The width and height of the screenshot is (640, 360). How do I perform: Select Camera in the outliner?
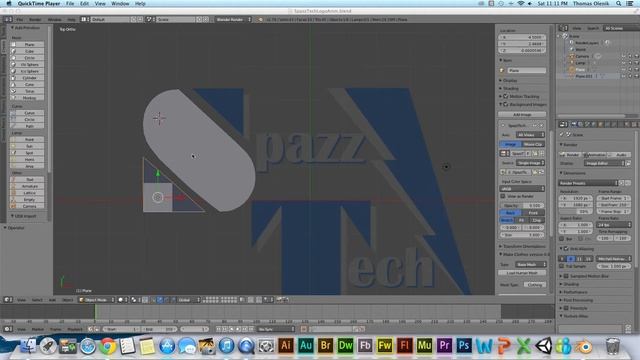[x=582, y=56]
